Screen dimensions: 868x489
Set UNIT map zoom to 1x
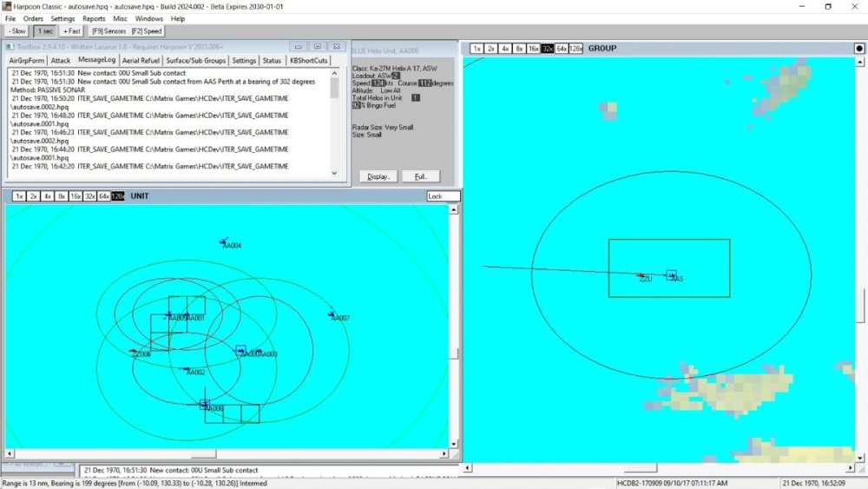coord(19,196)
